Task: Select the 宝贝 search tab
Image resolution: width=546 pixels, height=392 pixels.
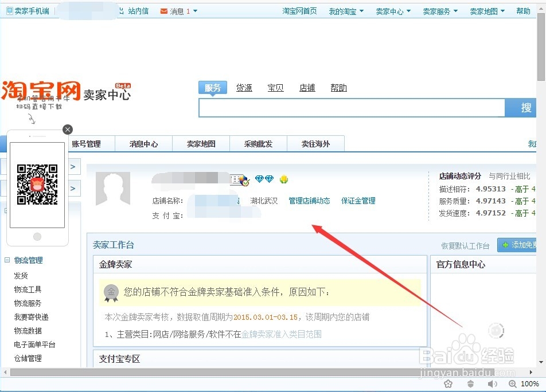Action: click(x=275, y=88)
